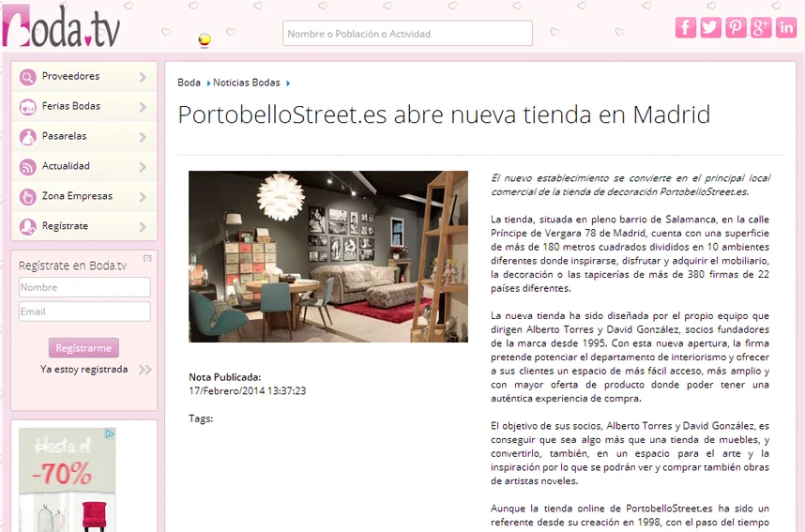Open the -70% furniture advertisement
This screenshot has width=805, height=532.
68,479
